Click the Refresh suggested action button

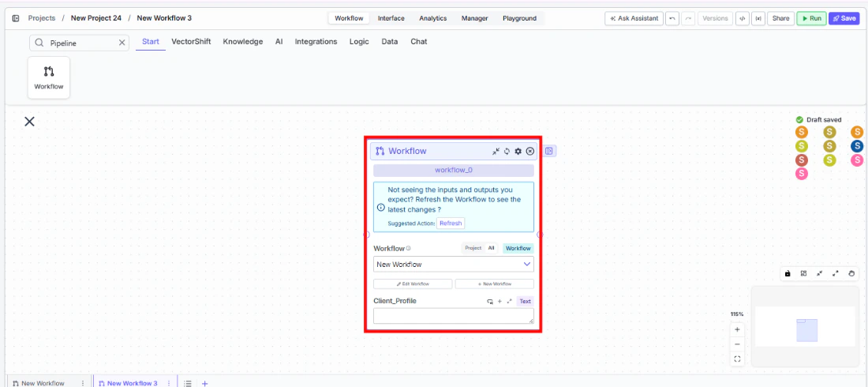coord(451,223)
